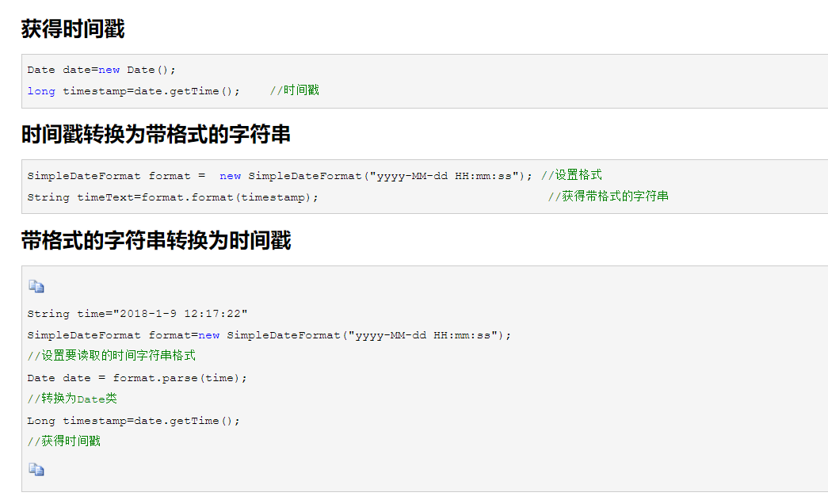Screen dimensions: 828x504
Task: Click the green //获得带格式的字符串 comment
Action: (609, 197)
